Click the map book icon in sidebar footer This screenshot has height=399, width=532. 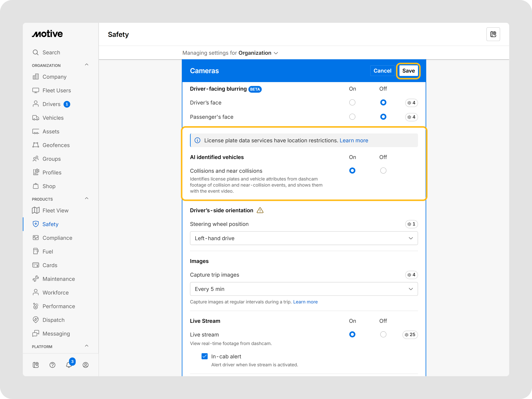click(36, 365)
